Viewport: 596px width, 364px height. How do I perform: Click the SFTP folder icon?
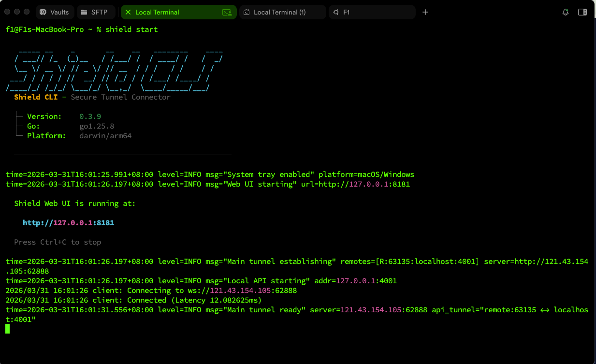coord(84,12)
